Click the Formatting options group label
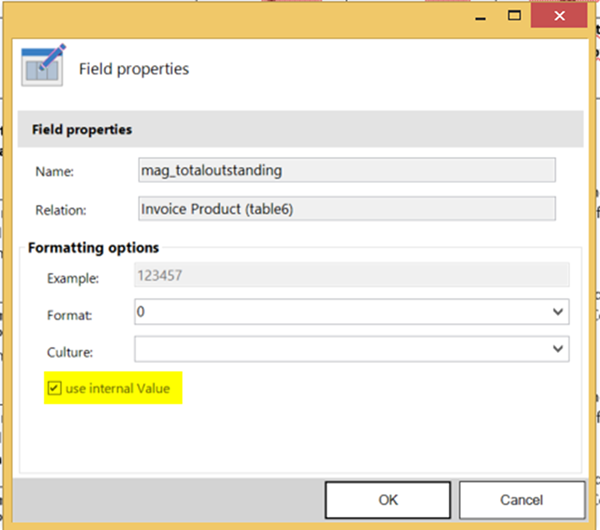The height and width of the screenshot is (530, 600). tap(93, 247)
